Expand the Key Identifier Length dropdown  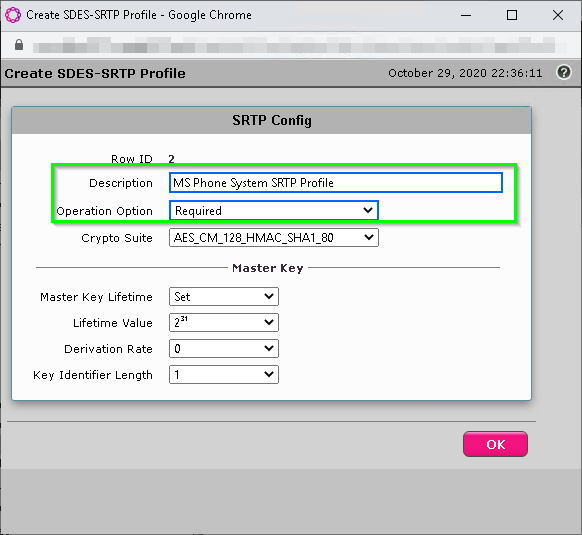(x=224, y=374)
